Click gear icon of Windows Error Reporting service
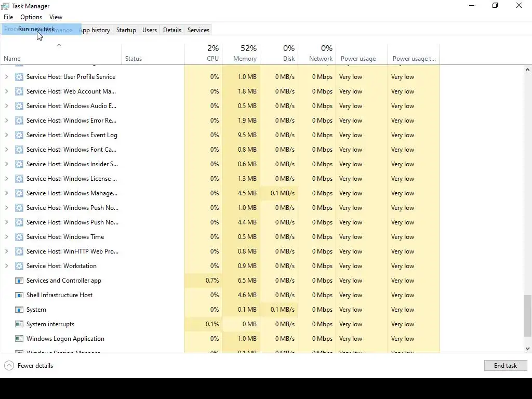 click(19, 121)
